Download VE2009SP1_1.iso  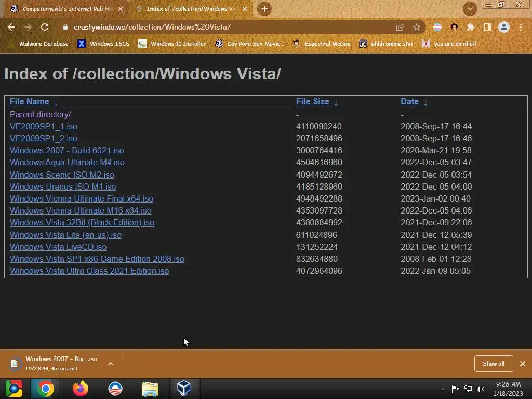point(44,127)
